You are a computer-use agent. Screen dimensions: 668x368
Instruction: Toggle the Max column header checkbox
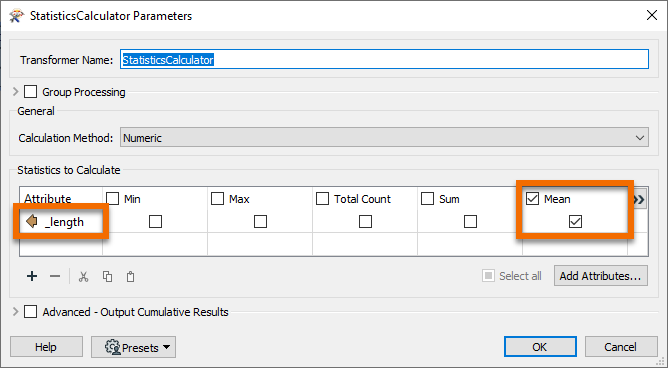click(217, 199)
